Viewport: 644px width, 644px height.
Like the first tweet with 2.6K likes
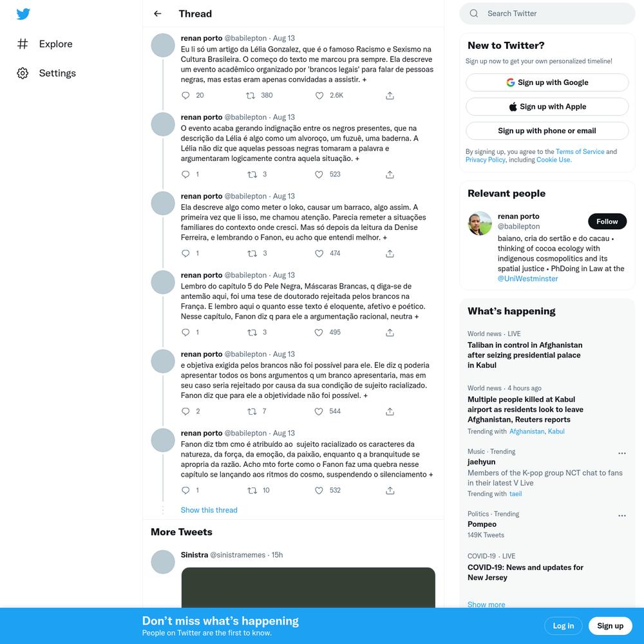click(x=319, y=95)
